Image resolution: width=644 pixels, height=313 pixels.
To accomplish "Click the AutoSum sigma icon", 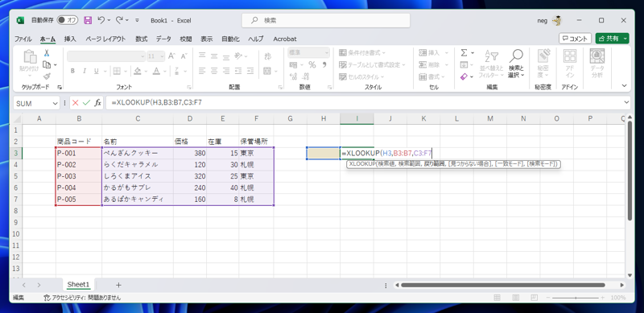I will click(x=464, y=53).
